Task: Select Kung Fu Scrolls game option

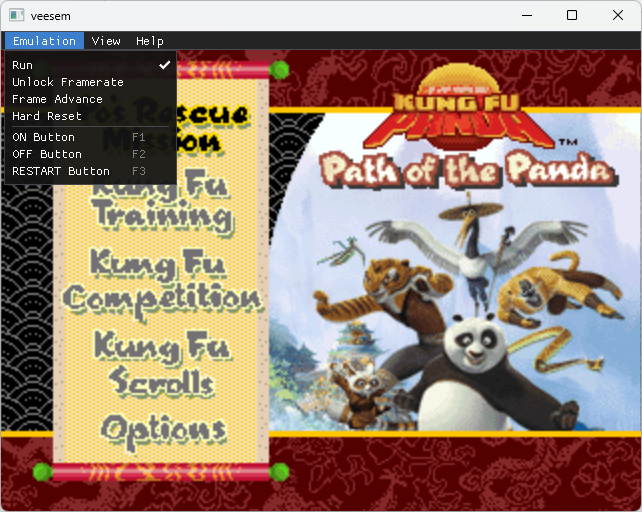Action: 162,363
